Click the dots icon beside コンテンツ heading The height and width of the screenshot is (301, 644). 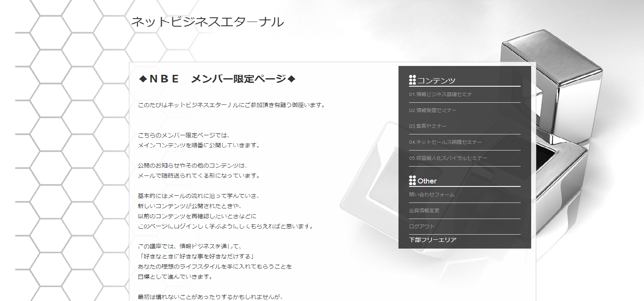pos(412,79)
